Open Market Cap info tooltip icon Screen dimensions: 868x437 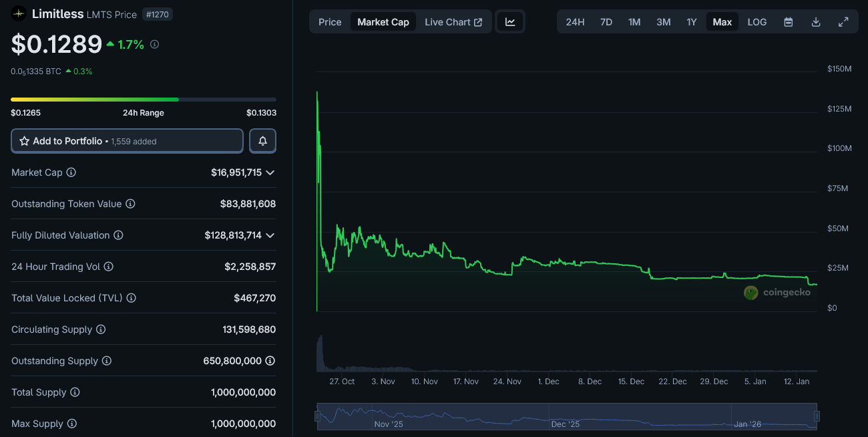(x=71, y=172)
